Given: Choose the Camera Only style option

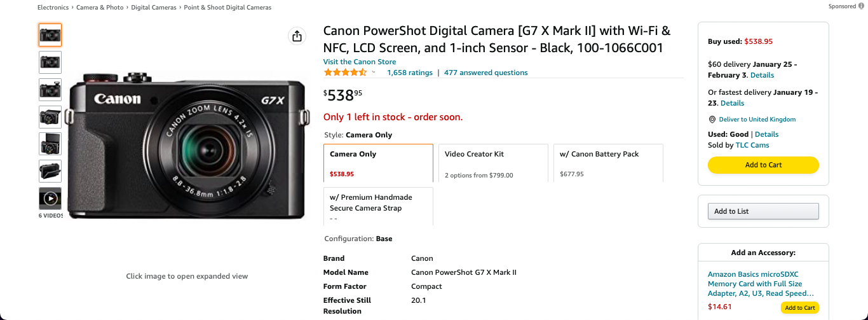Looking at the screenshot, I should click(x=379, y=163).
